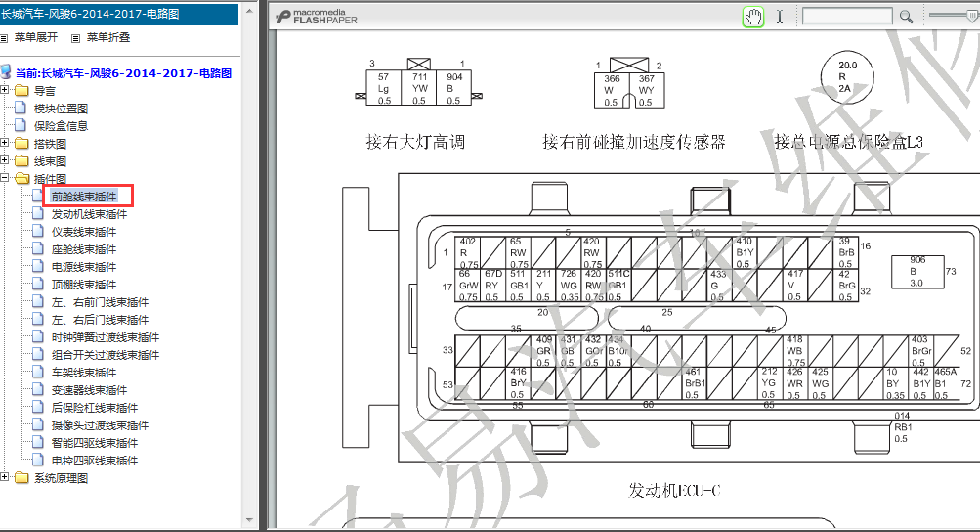Open 电控四驱线束插件 page
The width and height of the screenshot is (980, 532).
95,460
